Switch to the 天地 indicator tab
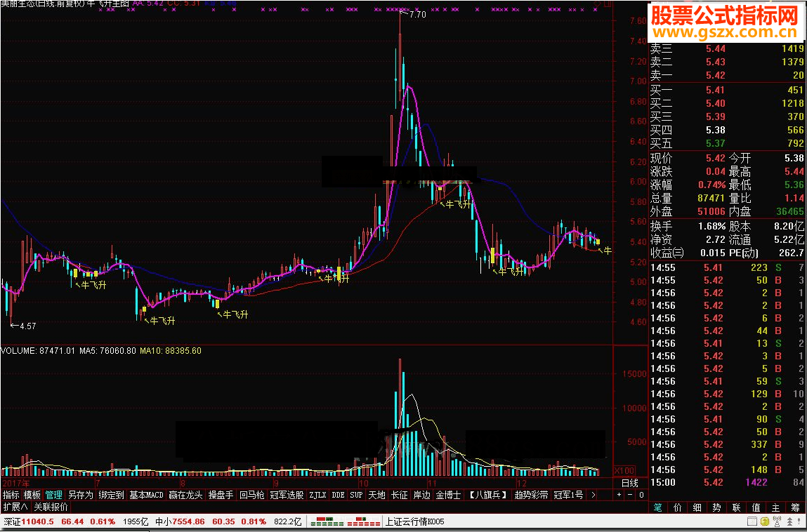The width and height of the screenshot is (807, 532). click(x=376, y=495)
